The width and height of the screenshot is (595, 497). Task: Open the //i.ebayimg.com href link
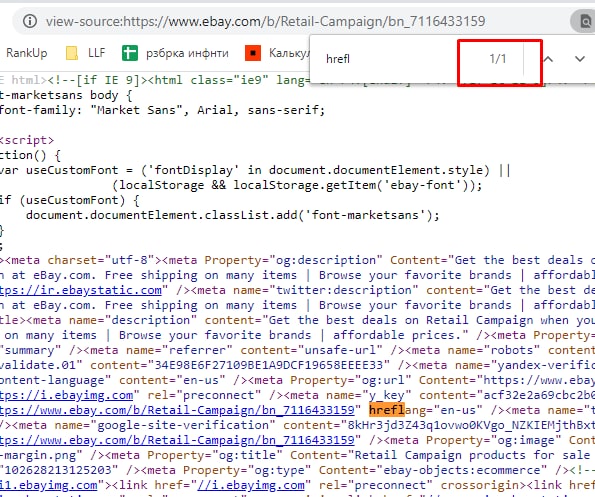pyautogui.click(x=251, y=485)
